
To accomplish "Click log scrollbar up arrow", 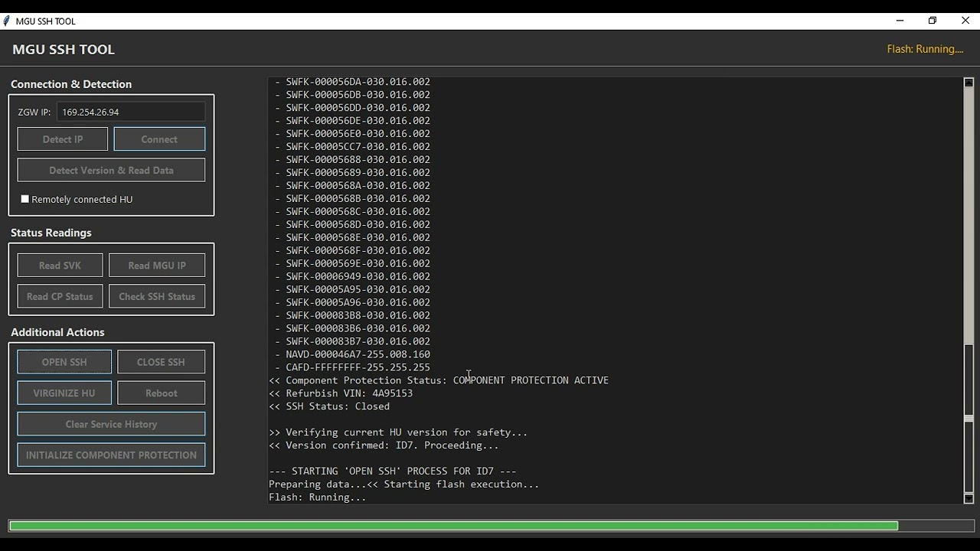I will pyautogui.click(x=969, y=82).
